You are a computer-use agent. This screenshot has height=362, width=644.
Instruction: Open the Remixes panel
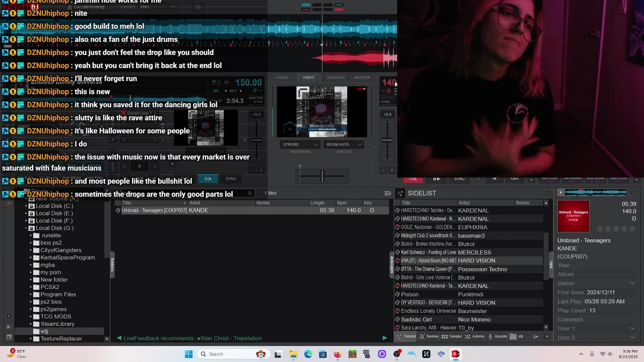pyautogui.click(x=429, y=336)
